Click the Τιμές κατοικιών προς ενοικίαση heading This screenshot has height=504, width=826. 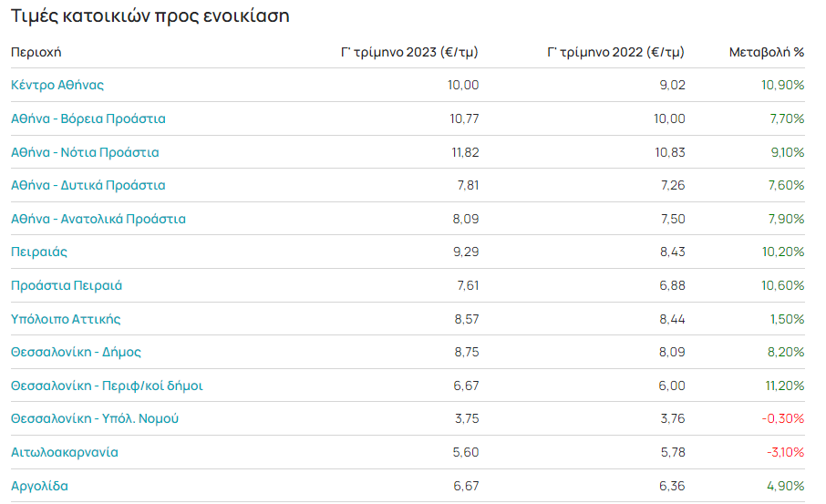click(x=150, y=16)
